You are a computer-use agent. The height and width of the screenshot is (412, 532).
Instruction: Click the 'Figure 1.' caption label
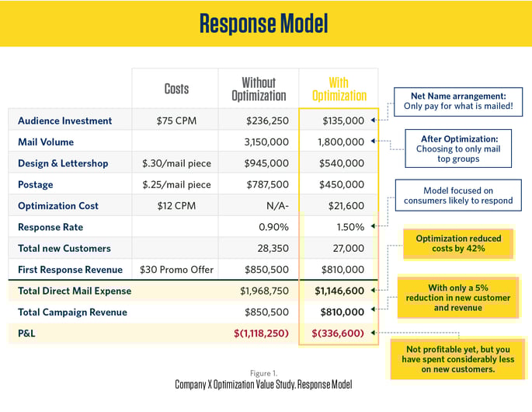(263, 373)
